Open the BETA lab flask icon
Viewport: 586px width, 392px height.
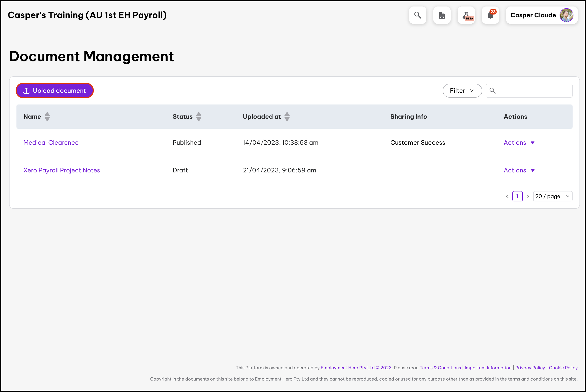point(466,15)
